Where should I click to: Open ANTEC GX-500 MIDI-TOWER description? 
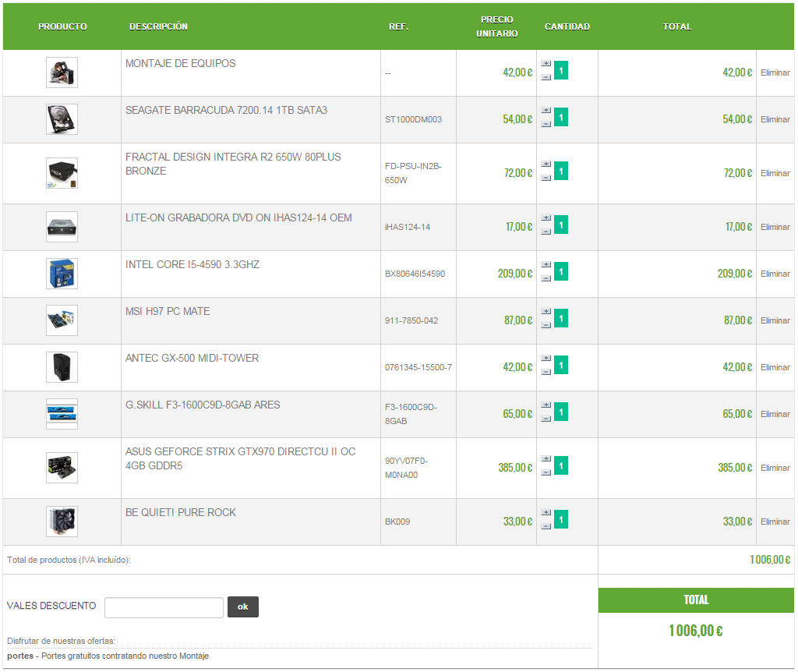pos(192,359)
